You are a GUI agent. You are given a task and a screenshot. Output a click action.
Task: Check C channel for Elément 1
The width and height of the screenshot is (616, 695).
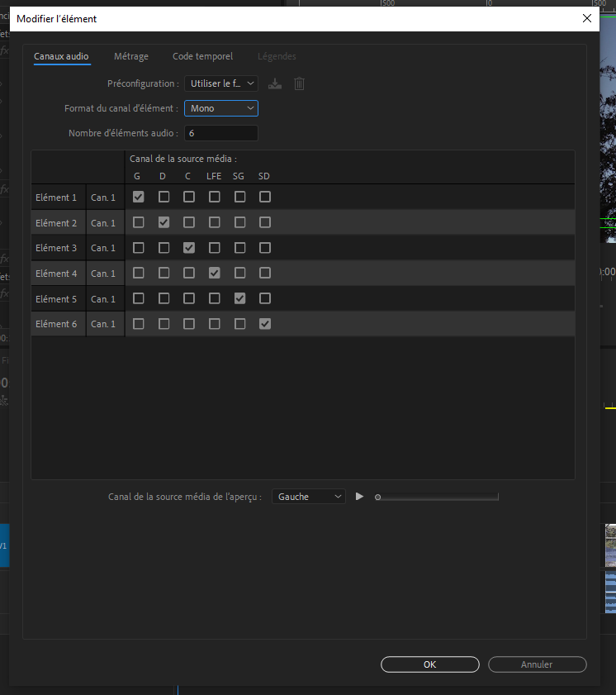[189, 197]
